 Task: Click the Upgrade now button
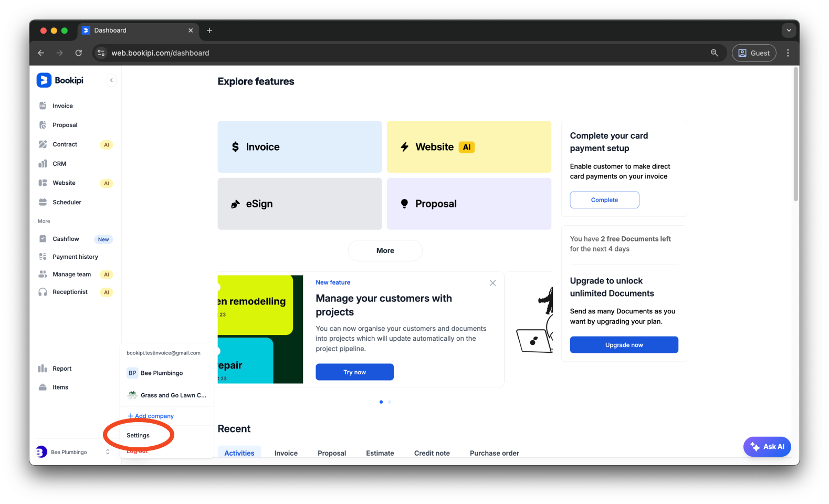624,345
